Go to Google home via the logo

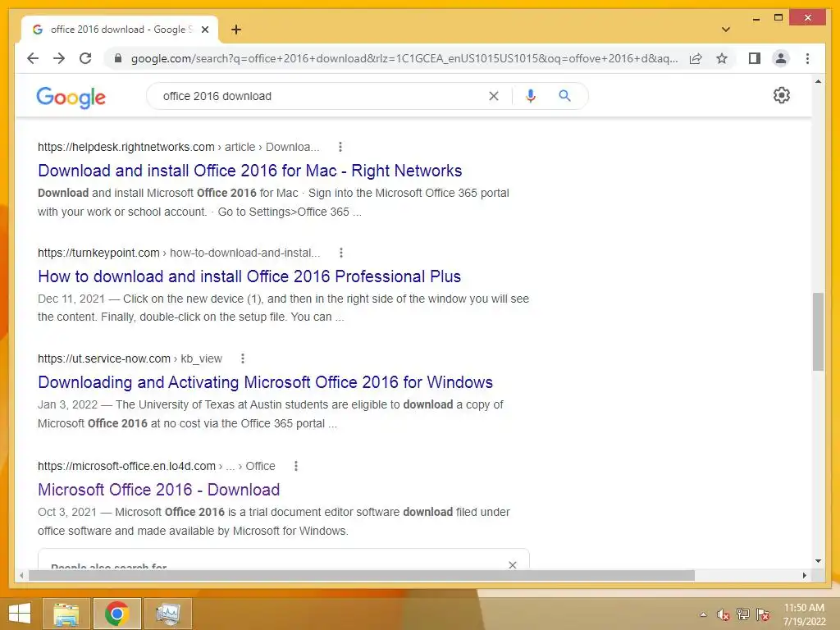tap(71, 98)
